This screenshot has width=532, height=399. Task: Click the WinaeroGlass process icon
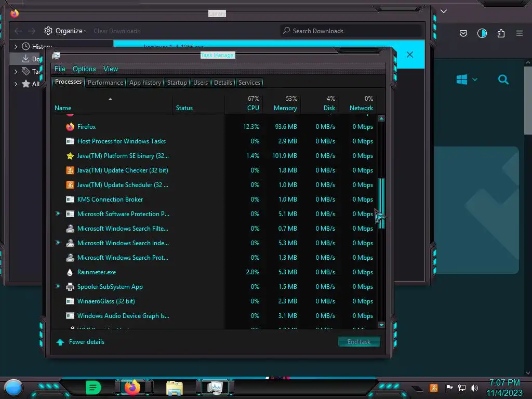[70, 301]
